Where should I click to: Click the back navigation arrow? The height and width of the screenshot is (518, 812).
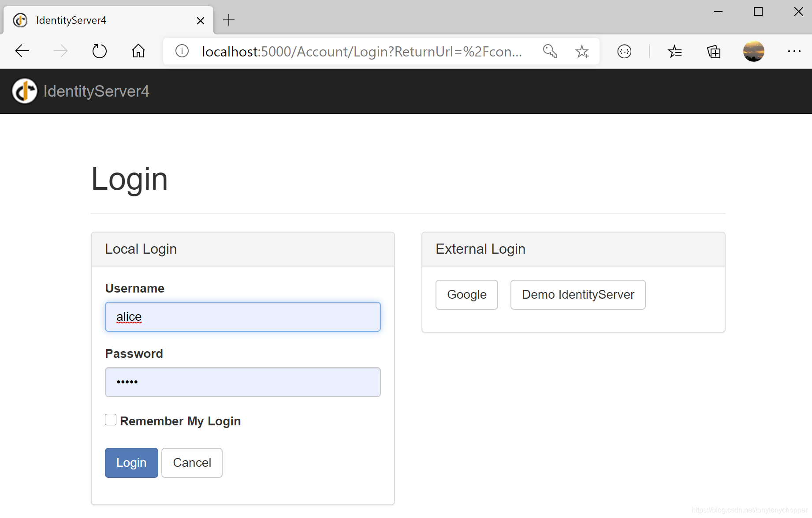click(x=22, y=51)
